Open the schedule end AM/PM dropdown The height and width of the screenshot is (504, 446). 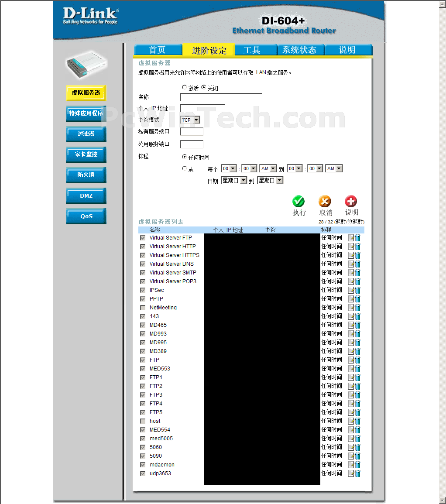click(334, 168)
